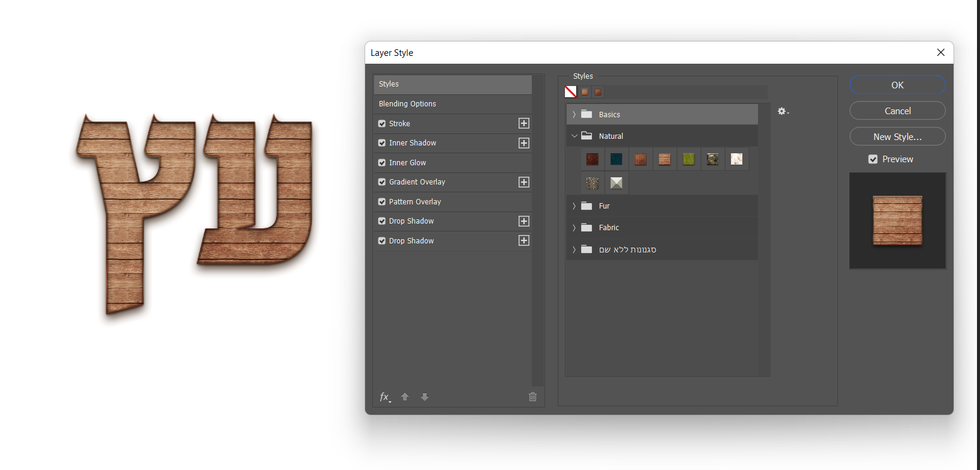Click the Cancel button
Image resolution: width=980 pixels, height=470 pixels.
(898, 111)
